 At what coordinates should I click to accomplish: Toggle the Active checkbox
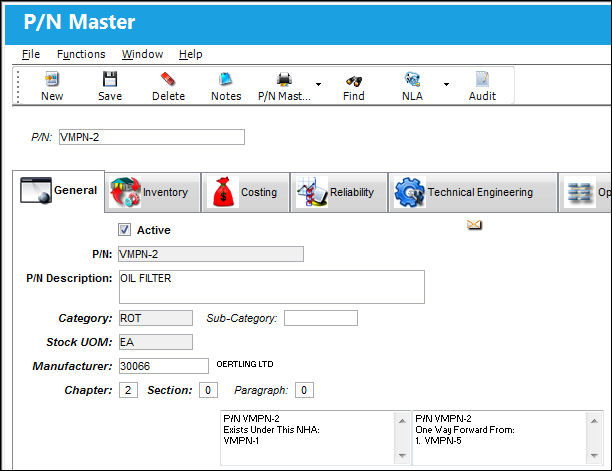(125, 229)
